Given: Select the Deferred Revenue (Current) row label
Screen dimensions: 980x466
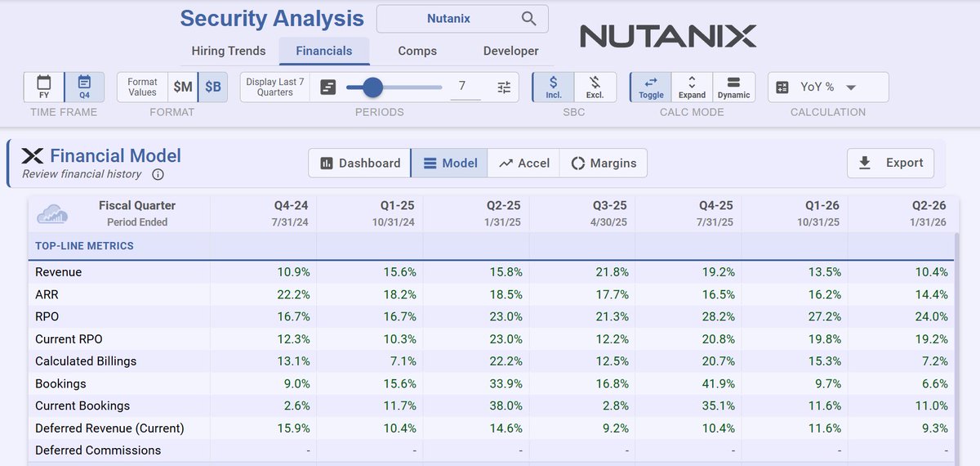Looking at the screenshot, I should point(109,428).
